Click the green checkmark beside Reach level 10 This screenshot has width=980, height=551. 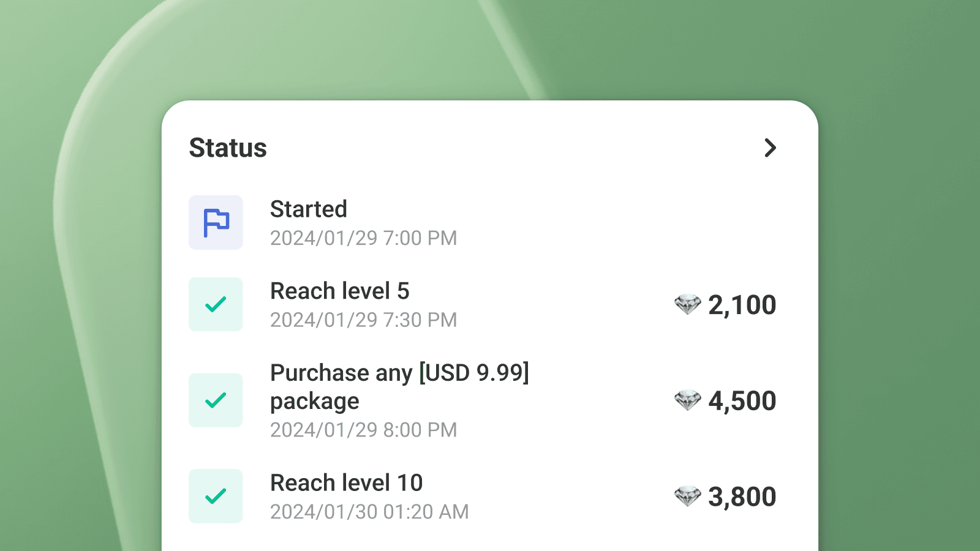(216, 496)
